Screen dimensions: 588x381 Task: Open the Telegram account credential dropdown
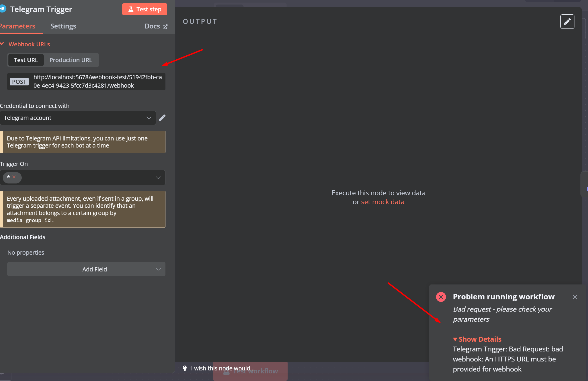point(149,118)
